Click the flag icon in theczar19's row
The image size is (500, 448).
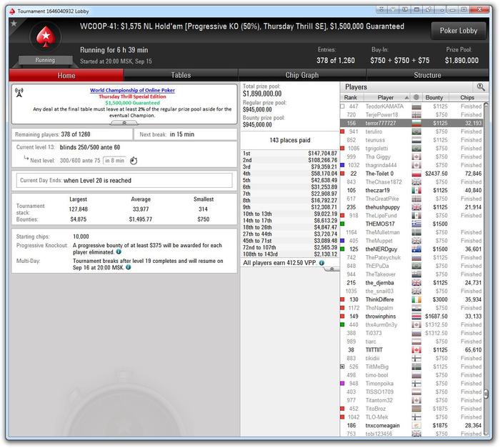(416, 191)
